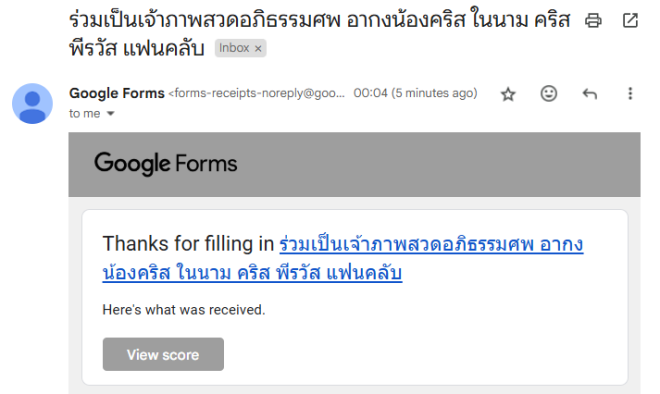660x394 pixels.
Task: Open the linked Thai form title
Action: [x=343, y=258]
